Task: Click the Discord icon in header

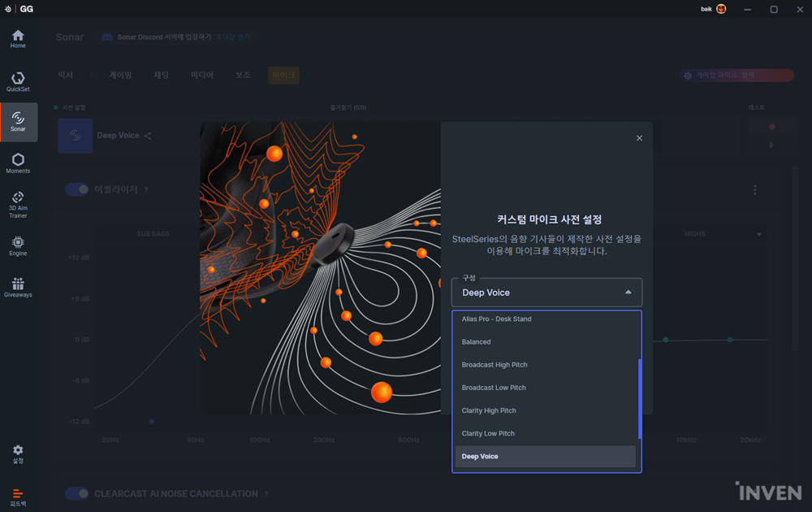Action: pos(107,37)
